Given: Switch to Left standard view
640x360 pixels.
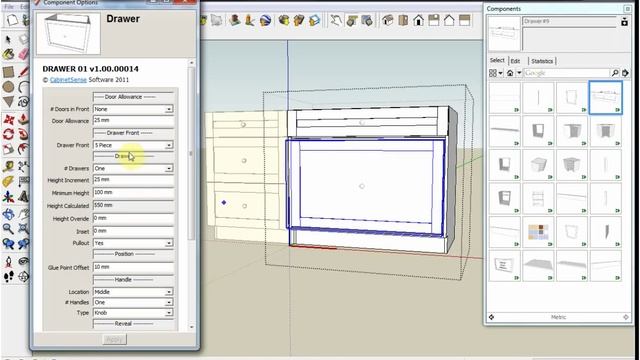Looking at the screenshot, I should [464, 20].
